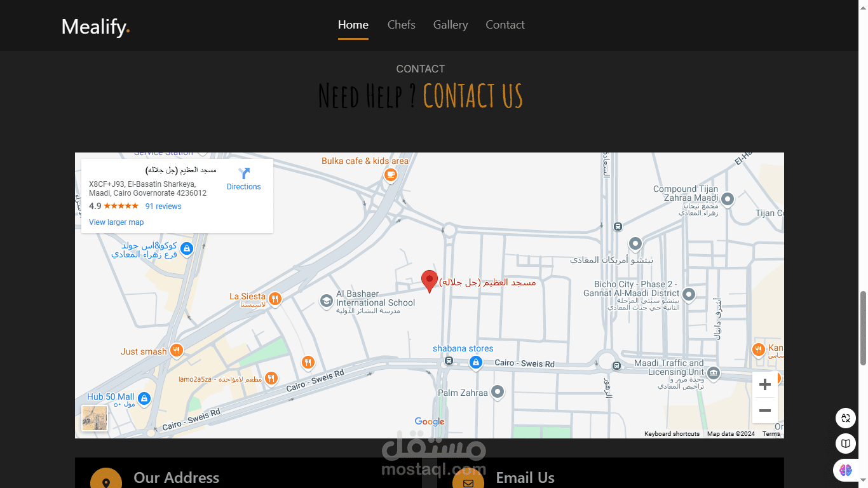Click the red map pin marker

pos(430,281)
